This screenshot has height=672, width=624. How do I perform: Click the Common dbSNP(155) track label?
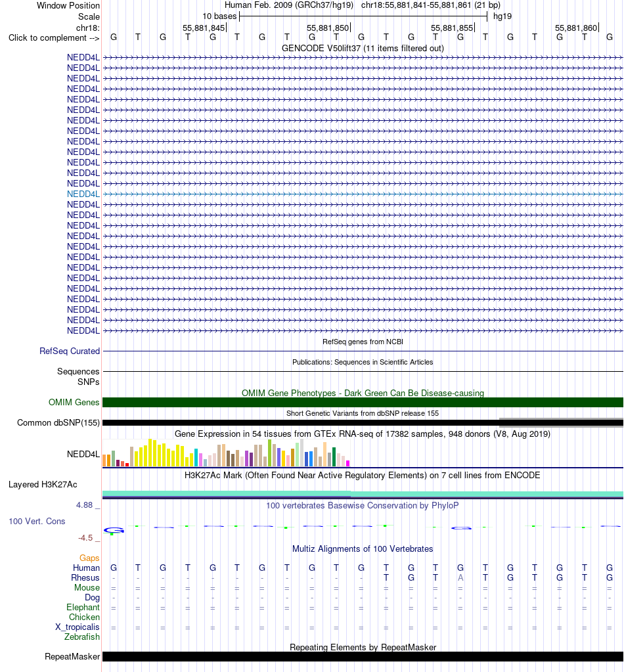click(x=58, y=423)
